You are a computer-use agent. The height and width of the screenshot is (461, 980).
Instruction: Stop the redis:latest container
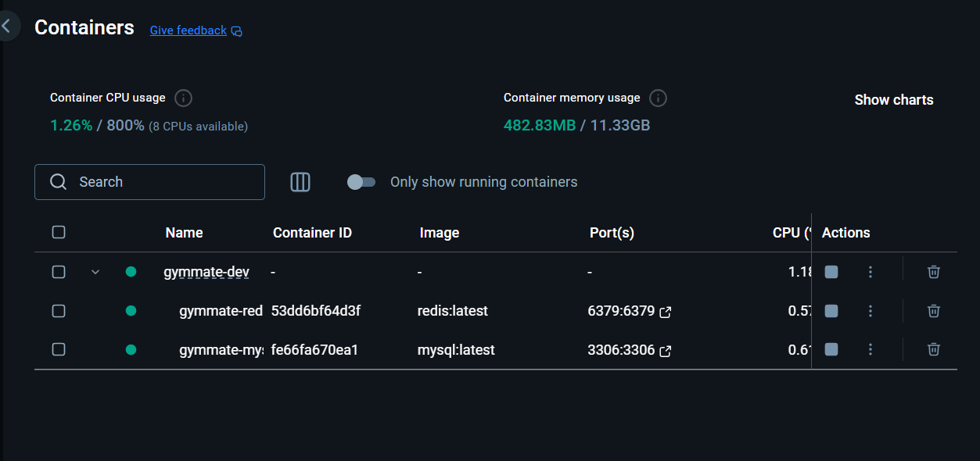(831, 311)
